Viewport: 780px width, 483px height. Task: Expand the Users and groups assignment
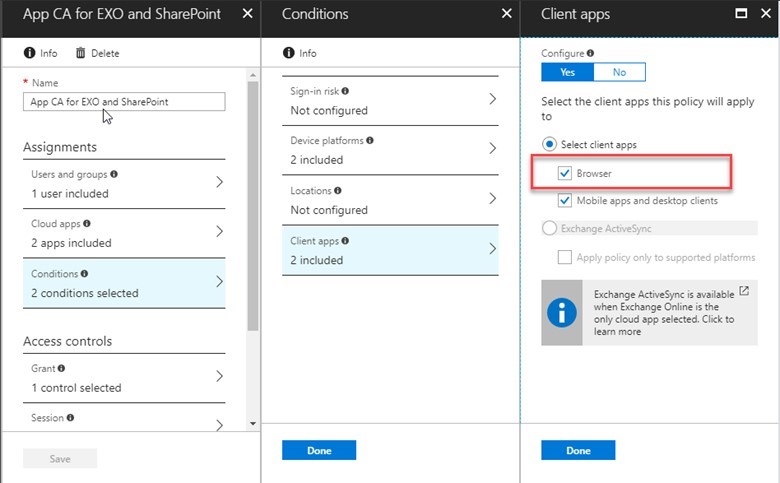124,184
